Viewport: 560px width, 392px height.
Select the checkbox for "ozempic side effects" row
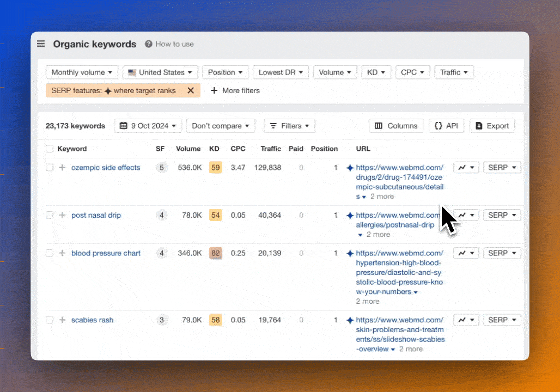coord(50,167)
